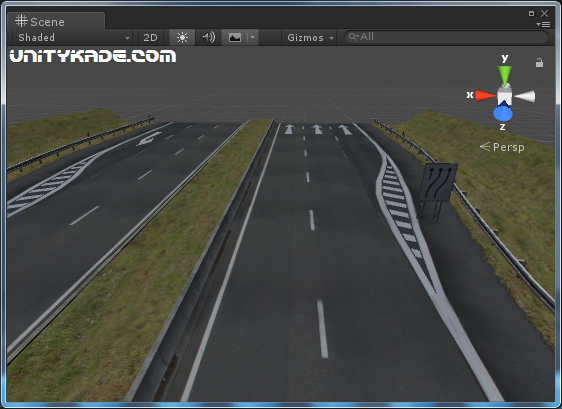Toggle scene lighting with the sun icon
Screen dimensions: 562x409
[x=182, y=37]
